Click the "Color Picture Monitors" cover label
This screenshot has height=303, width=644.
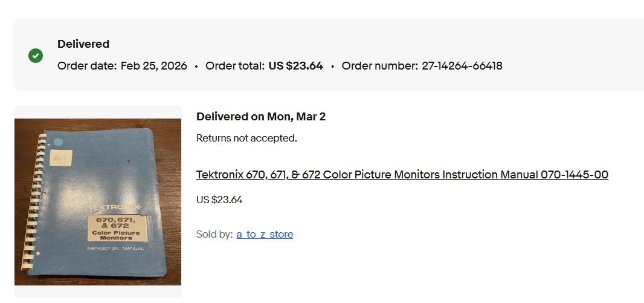pos(115,235)
